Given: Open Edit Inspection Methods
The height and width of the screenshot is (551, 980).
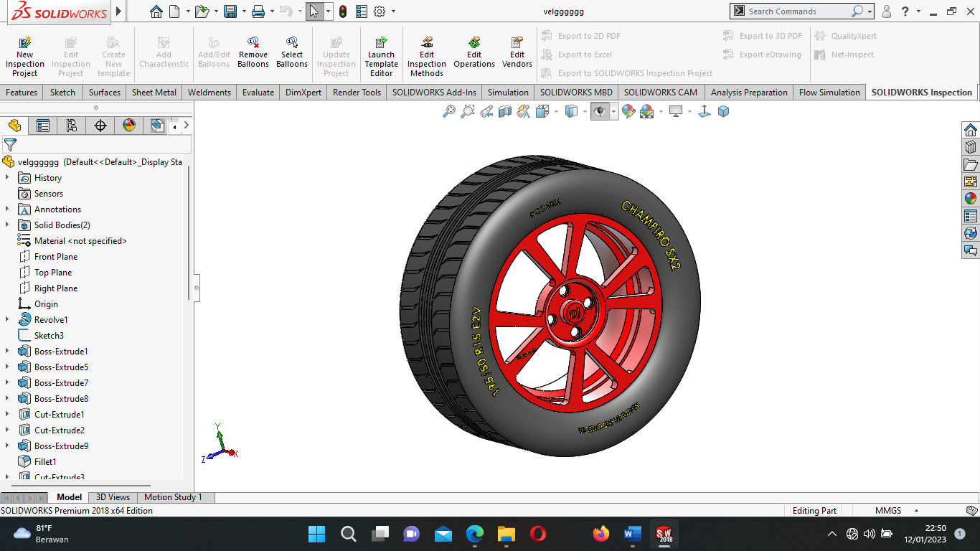Looking at the screenshot, I should (x=427, y=57).
